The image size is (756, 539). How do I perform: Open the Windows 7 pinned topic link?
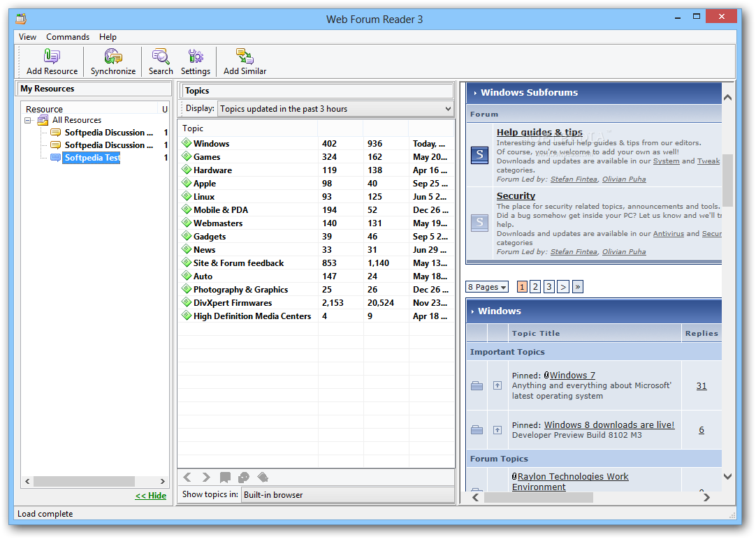coord(572,375)
